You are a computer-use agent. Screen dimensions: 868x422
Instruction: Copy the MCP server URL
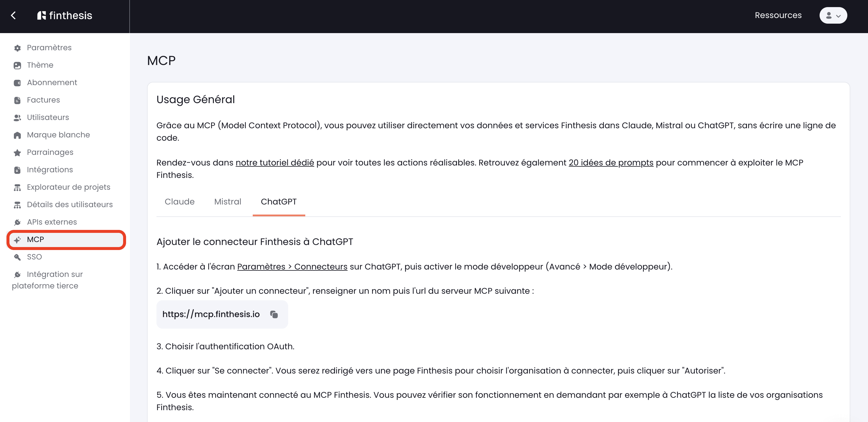click(x=274, y=314)
